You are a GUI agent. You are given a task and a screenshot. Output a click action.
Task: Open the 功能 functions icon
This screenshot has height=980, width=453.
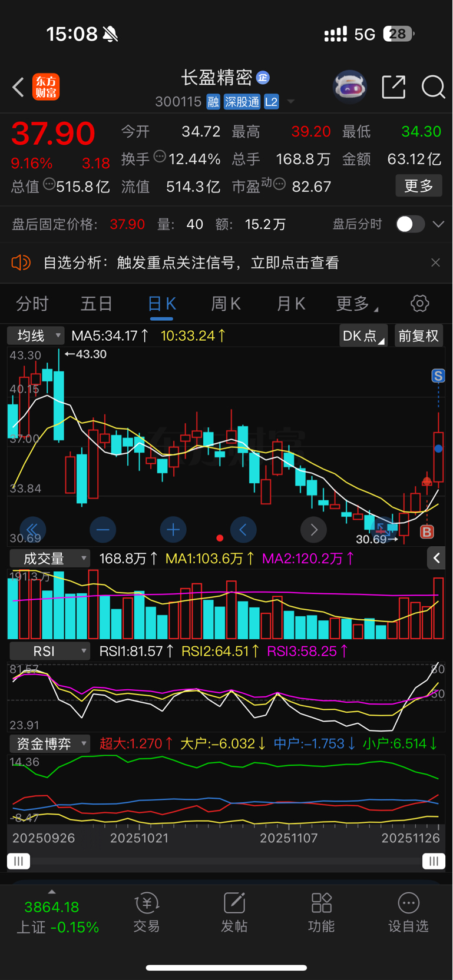coord(322,912)
